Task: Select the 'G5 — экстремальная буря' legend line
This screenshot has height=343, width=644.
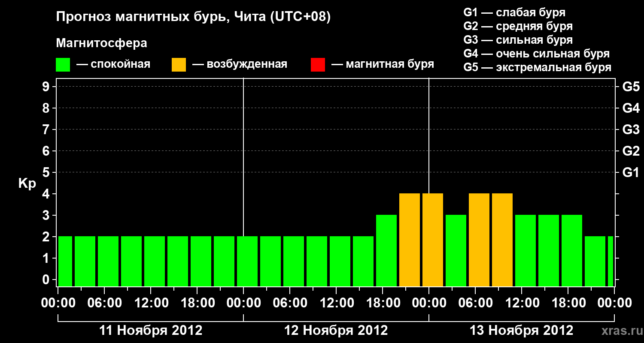Action: 538,67
